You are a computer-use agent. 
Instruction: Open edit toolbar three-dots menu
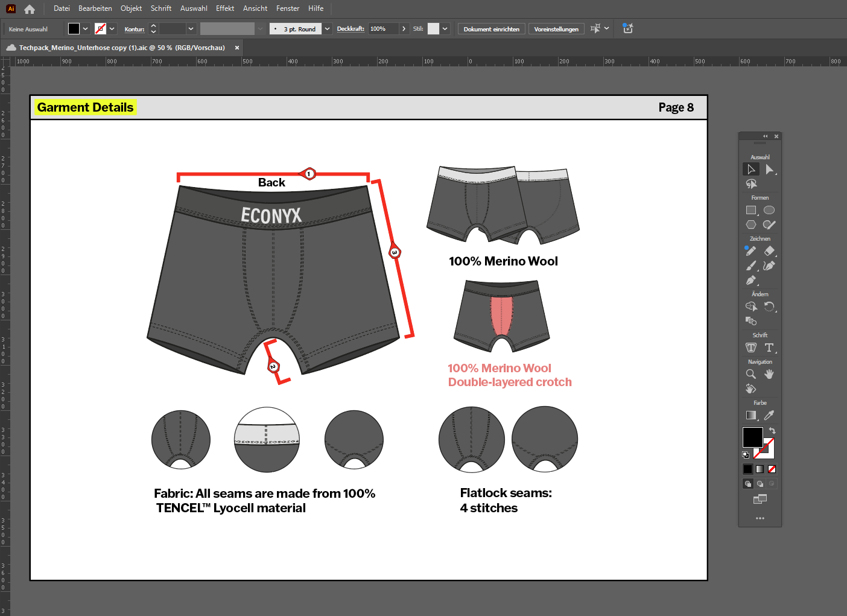pyautogui.click(x=760, y=518)
